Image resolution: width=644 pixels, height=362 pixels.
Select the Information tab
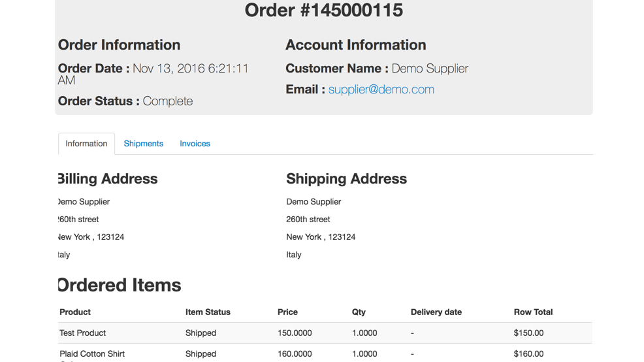coord(86,144)
